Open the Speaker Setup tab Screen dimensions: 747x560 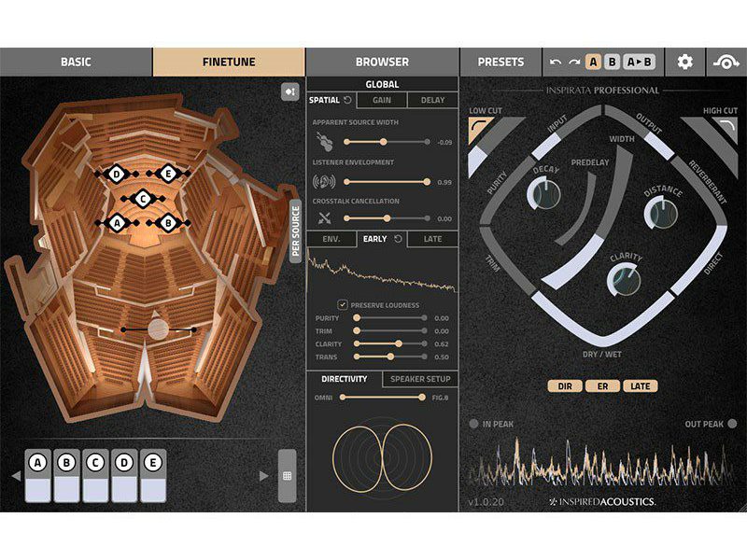pyautogui.click(x=420, y=379)
